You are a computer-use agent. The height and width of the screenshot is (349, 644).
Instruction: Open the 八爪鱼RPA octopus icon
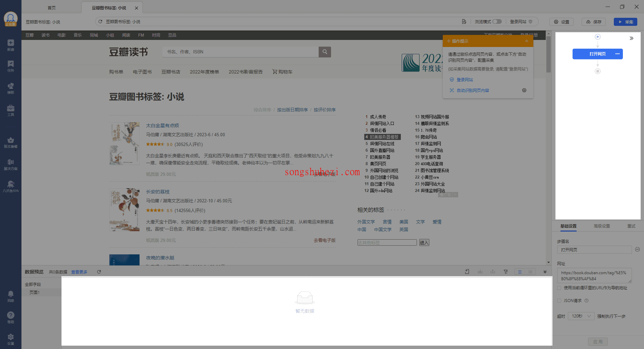point(11,187)
